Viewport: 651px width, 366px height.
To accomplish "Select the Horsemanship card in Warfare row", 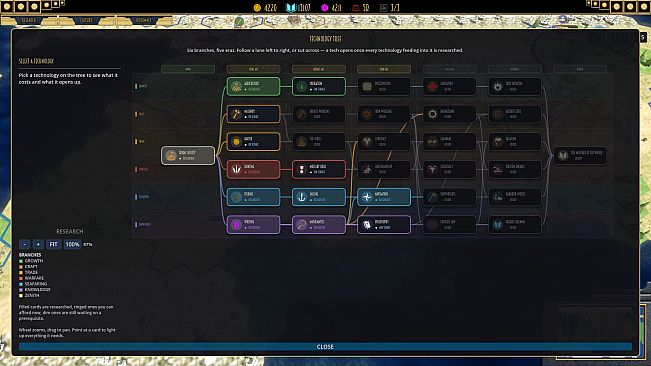I will tap(384, 169).
